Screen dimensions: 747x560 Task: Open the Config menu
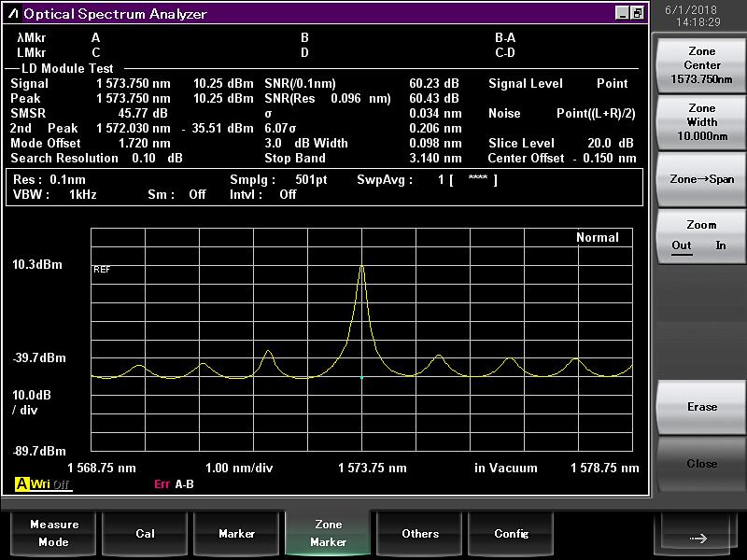click(x=511, y=533)
